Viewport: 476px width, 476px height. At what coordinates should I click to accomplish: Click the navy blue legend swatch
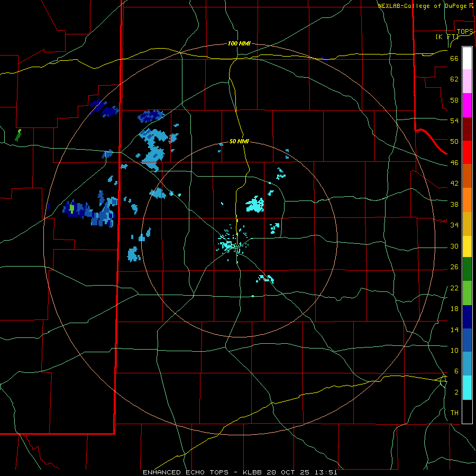467,317
